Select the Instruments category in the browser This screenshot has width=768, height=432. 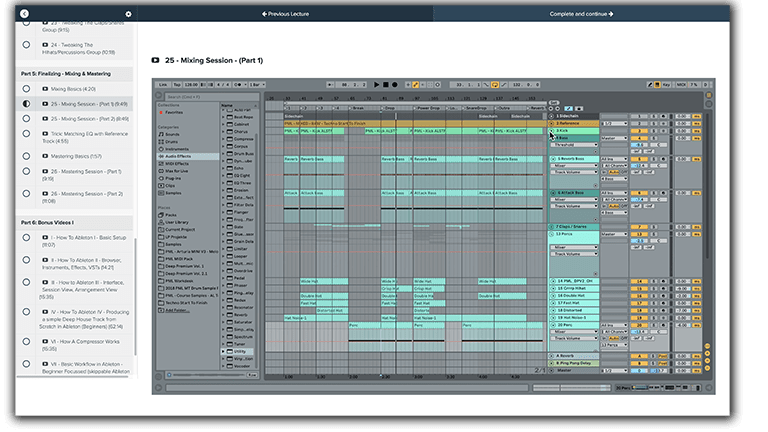(x=173, y=149)
